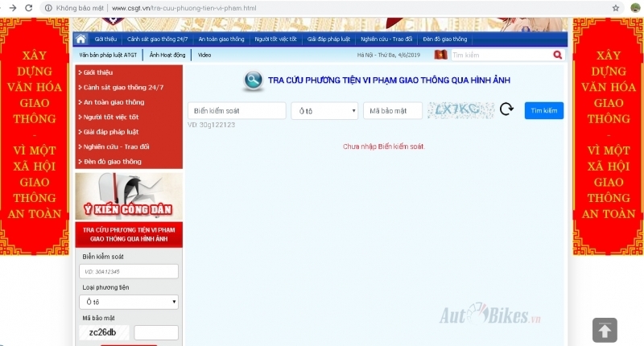The height and width of the screenshot is (346, 644).
Task: Reload the browser page
Action: [29, 8]
